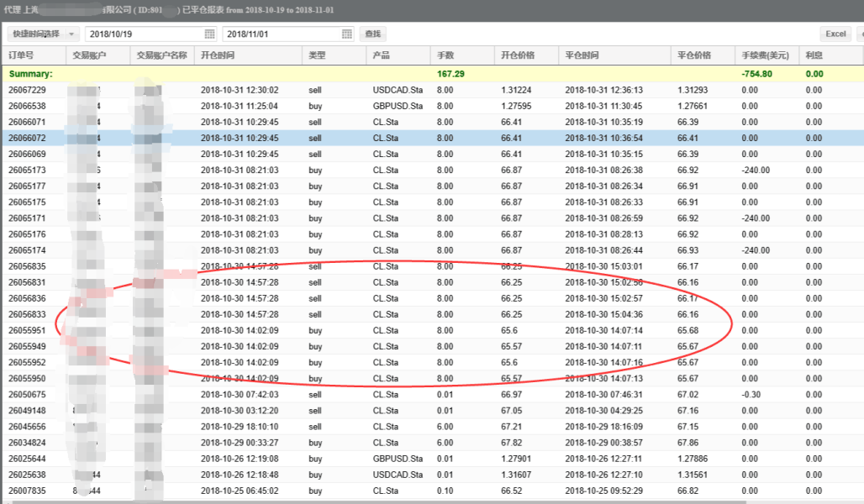Click order number 26050675
The height and width of the screenshot is (504, 864).
[x=27, y=394]
